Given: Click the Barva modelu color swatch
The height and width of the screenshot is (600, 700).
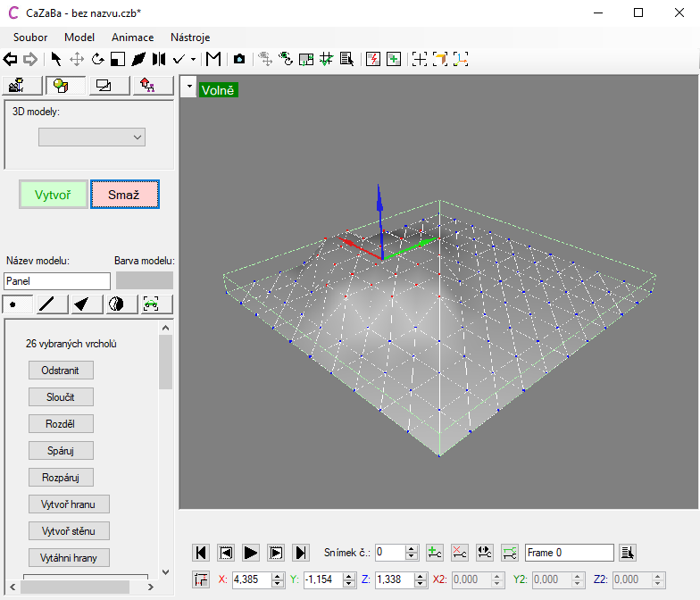Looking at the screenshot, I should point(145,280).
